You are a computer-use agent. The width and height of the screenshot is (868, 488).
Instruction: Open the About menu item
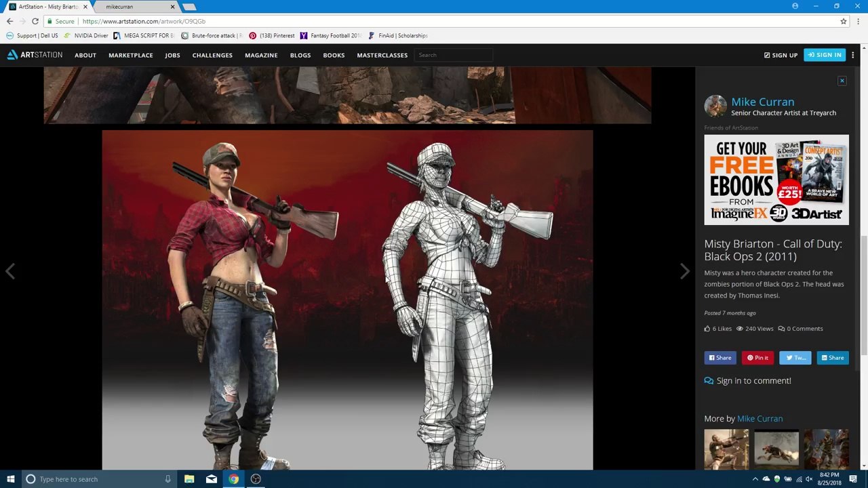pyautogui.click(x=85, y=55)
